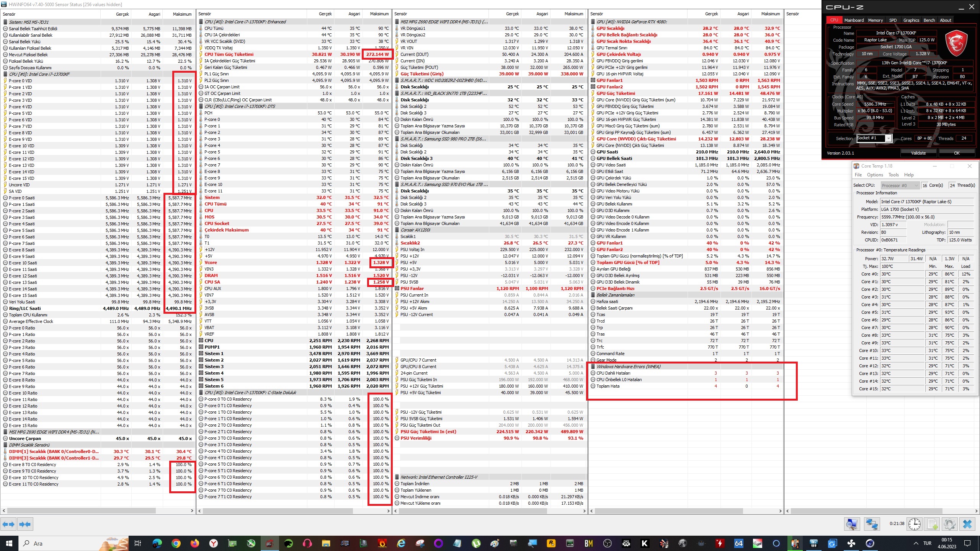Open OBS Studio from the taskbar
Screen dimensions: 980x551
tap(608, 543)
